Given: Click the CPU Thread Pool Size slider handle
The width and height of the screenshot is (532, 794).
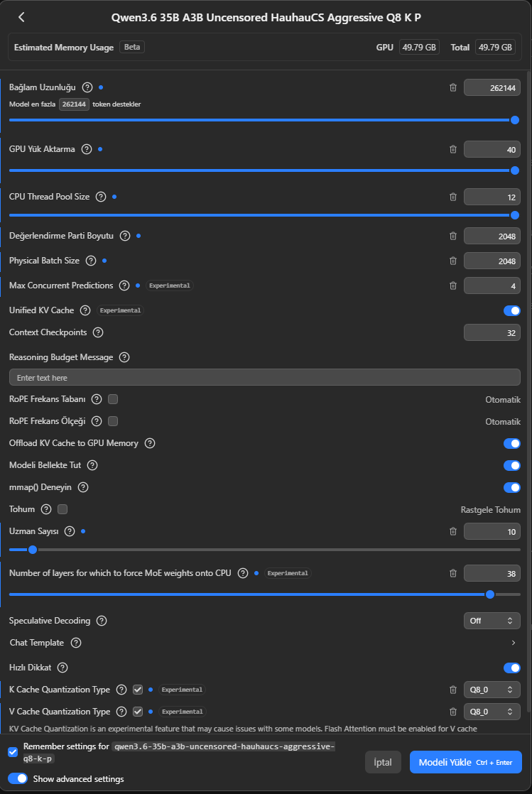Looking at the screenshot, I should [x=515, y=215].
